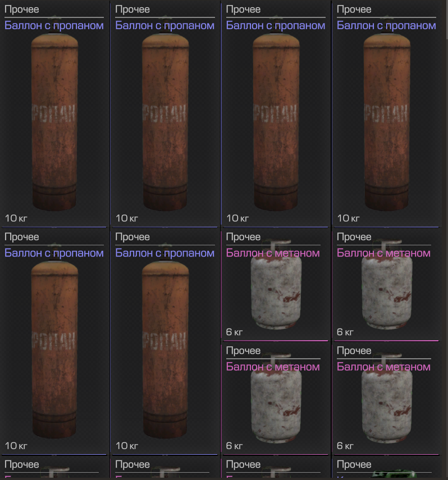Open partially visible green item at bottom-right
This screenshot has height=480, width=448.
pos(386,468)
